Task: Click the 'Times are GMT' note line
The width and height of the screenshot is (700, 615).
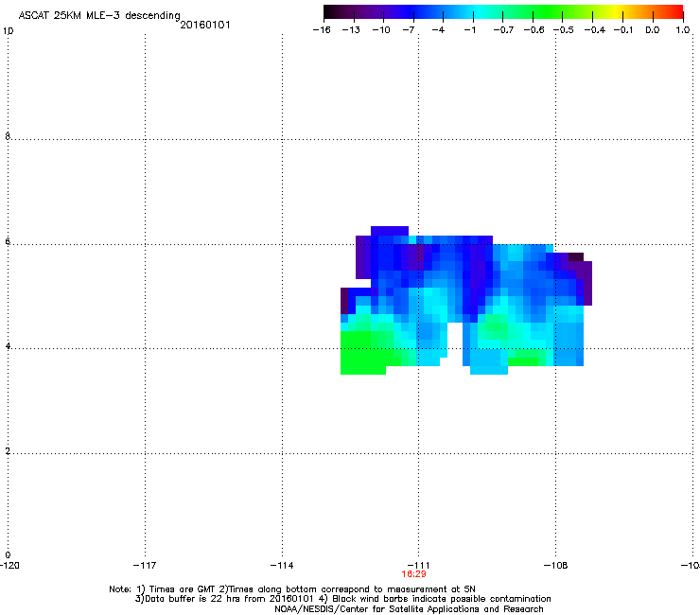Action: (x=292, y=589)
